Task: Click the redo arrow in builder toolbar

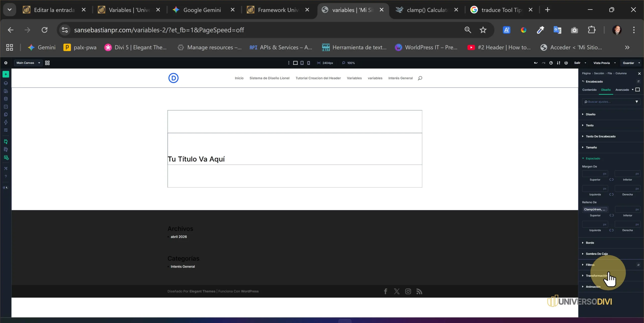Action: pos(543,63)
